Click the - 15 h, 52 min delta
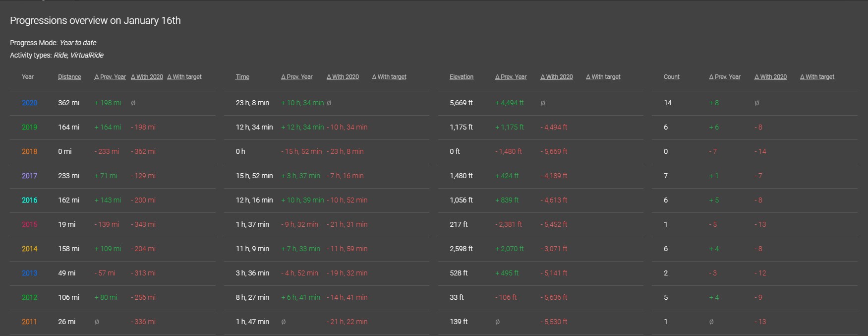This screenshot has height=336, width=868. 301,151
